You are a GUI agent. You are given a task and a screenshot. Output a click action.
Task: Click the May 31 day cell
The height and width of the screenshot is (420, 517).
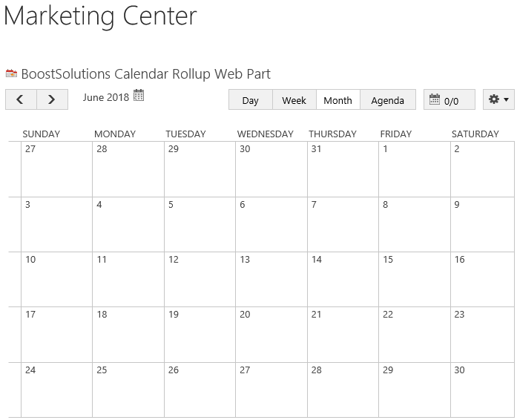(343, 169)
